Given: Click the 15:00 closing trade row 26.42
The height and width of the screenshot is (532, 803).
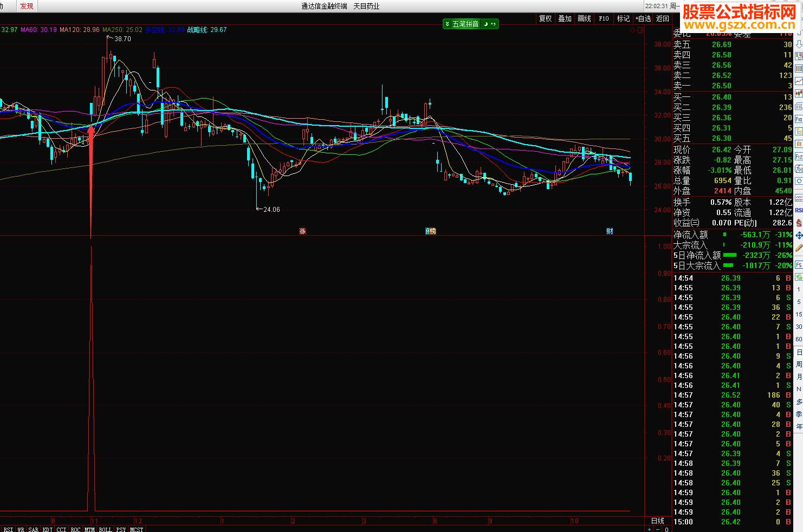Looking at the screenshot, I should point(733,522).
